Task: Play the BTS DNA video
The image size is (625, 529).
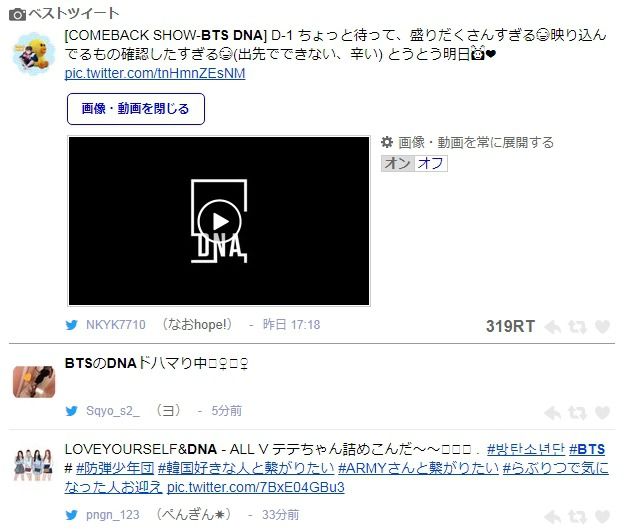Action: pyautogui.click(x=219, y=221)
